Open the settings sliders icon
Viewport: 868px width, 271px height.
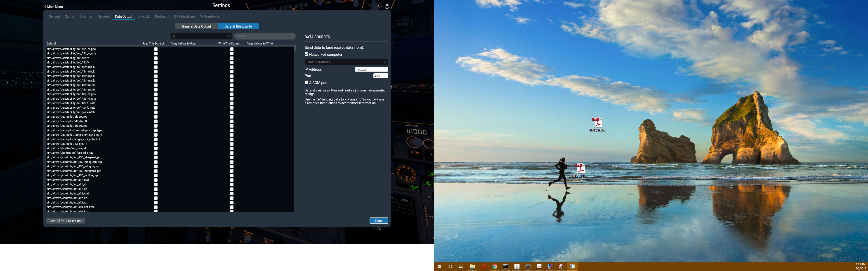coord(380,6)
